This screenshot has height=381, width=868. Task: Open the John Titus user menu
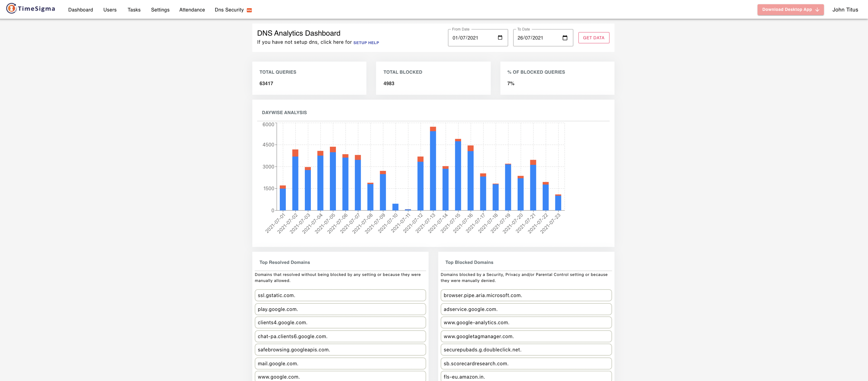[845, 10]
